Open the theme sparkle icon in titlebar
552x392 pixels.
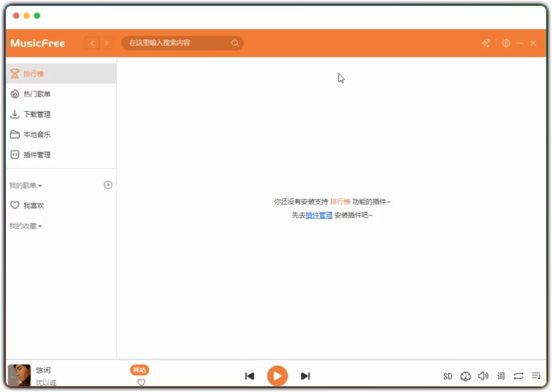[x=486, y=43]
